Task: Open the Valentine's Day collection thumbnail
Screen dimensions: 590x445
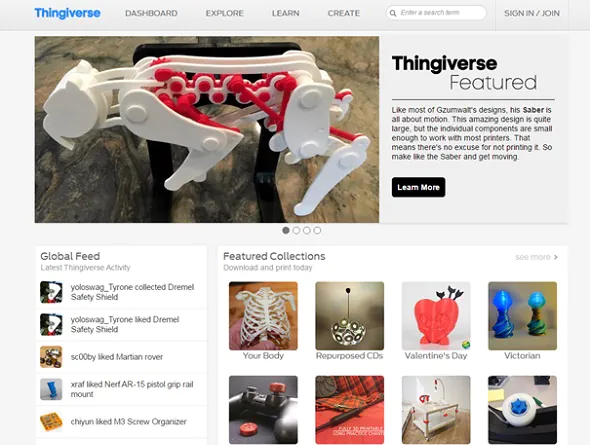Action: coord(436,316)
